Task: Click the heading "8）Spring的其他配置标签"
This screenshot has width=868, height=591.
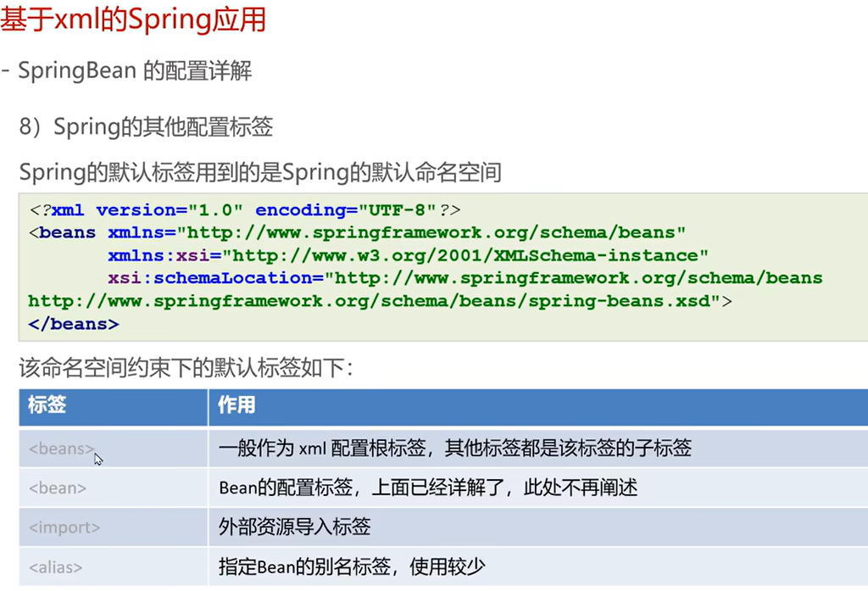Action: 146,127
